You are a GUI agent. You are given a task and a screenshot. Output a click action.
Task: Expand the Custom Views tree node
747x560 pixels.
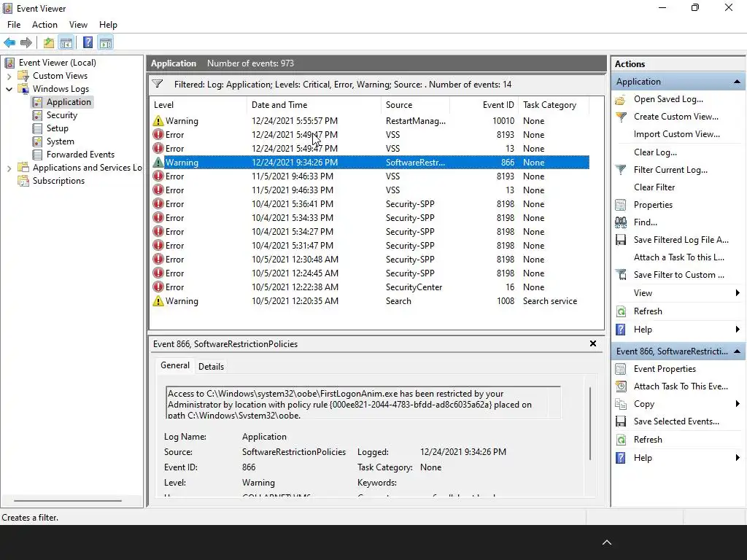[9, 76]
